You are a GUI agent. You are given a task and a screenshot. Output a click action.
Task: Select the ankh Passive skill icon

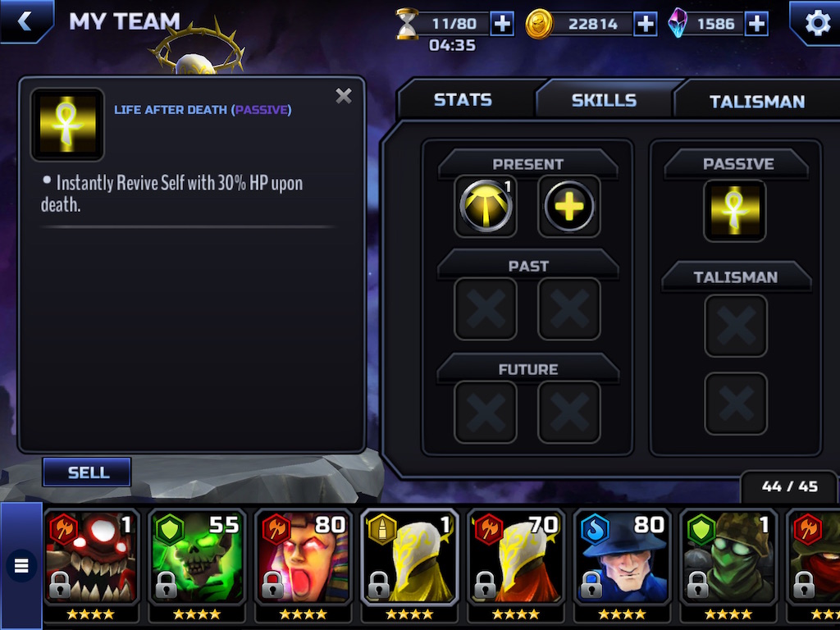pyautogui.click(x=735, y=211)
